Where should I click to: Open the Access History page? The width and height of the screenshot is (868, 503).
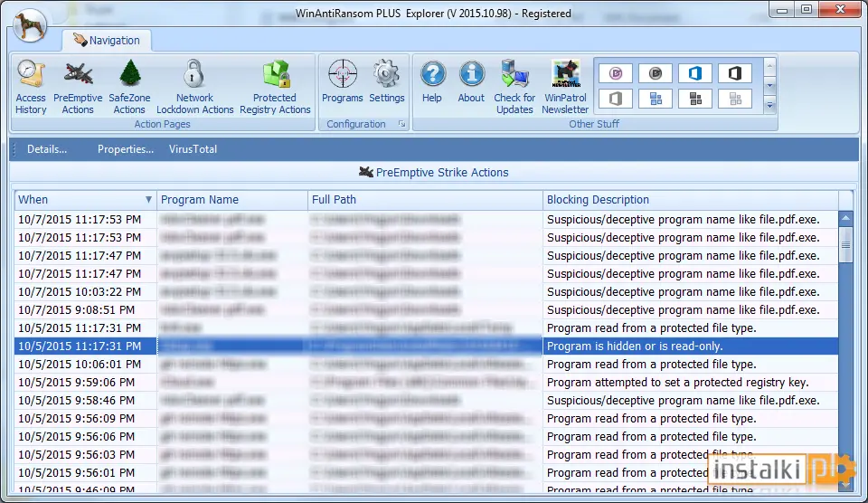tap(31, 87)
